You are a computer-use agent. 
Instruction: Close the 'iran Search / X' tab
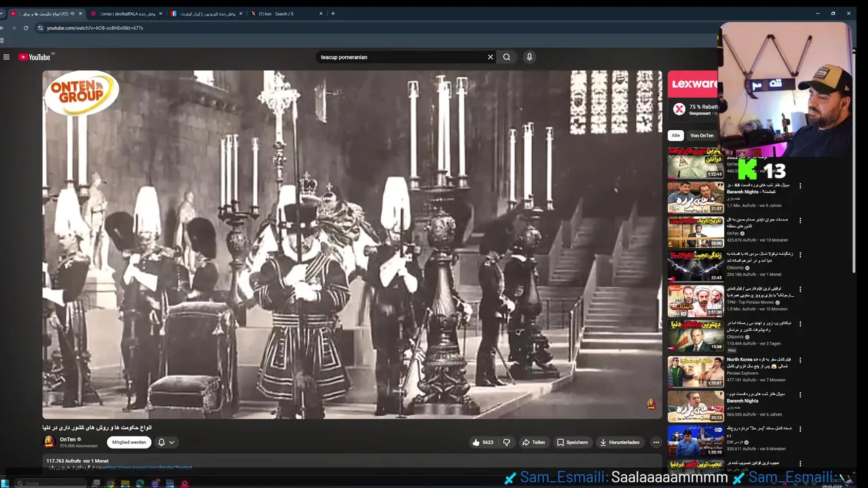tap(321, 14)
